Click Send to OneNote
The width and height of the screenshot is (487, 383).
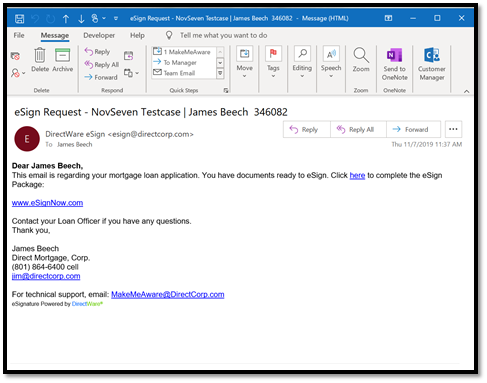pos(395,64)
